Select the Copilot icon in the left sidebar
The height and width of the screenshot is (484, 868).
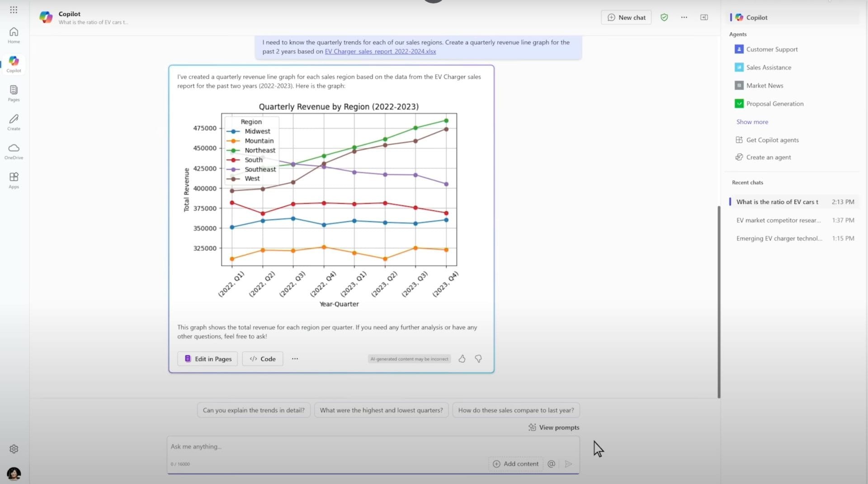[14, 63]
